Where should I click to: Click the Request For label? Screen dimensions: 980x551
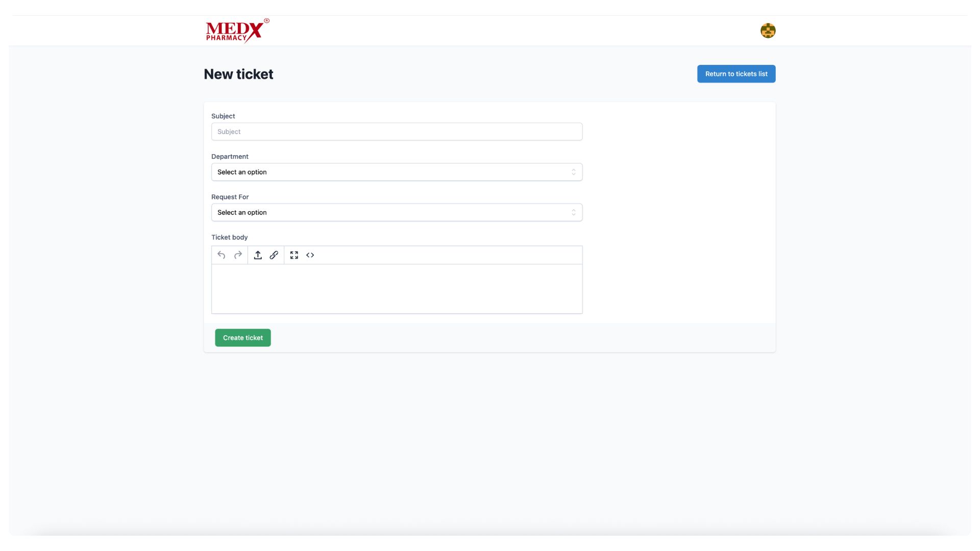coord(230,197)
